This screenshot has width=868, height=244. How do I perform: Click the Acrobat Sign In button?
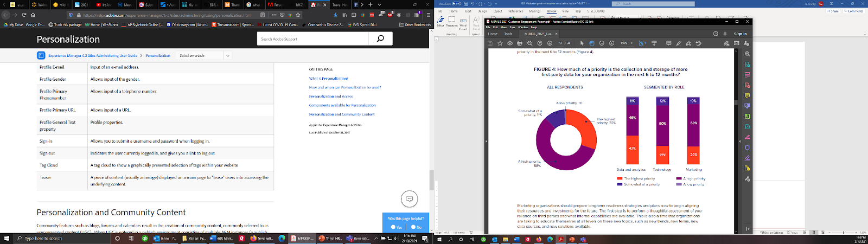click(x=740, y=34)
